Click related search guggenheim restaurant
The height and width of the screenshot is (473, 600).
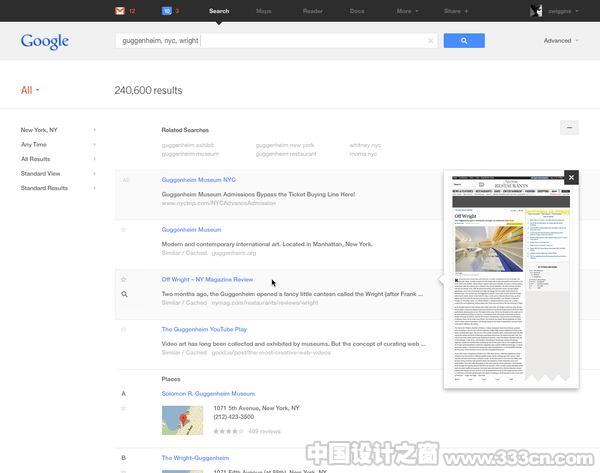pyautogui.click(x=286, y=154)
